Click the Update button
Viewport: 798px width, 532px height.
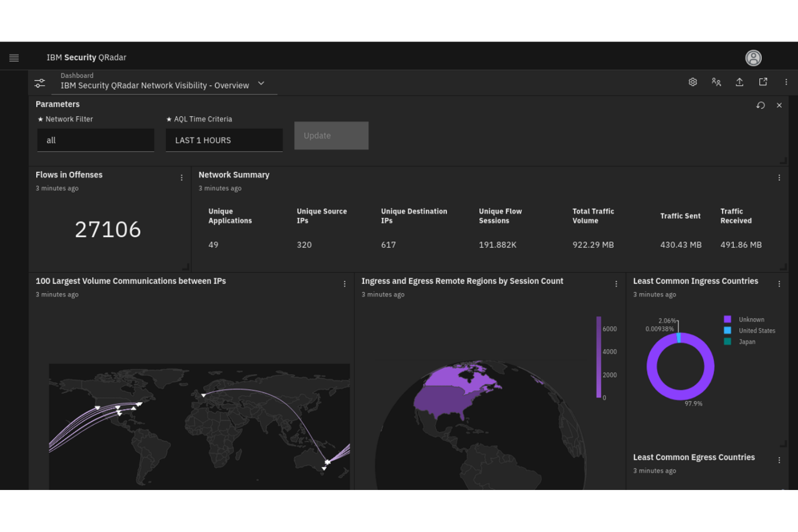(331, 135)
